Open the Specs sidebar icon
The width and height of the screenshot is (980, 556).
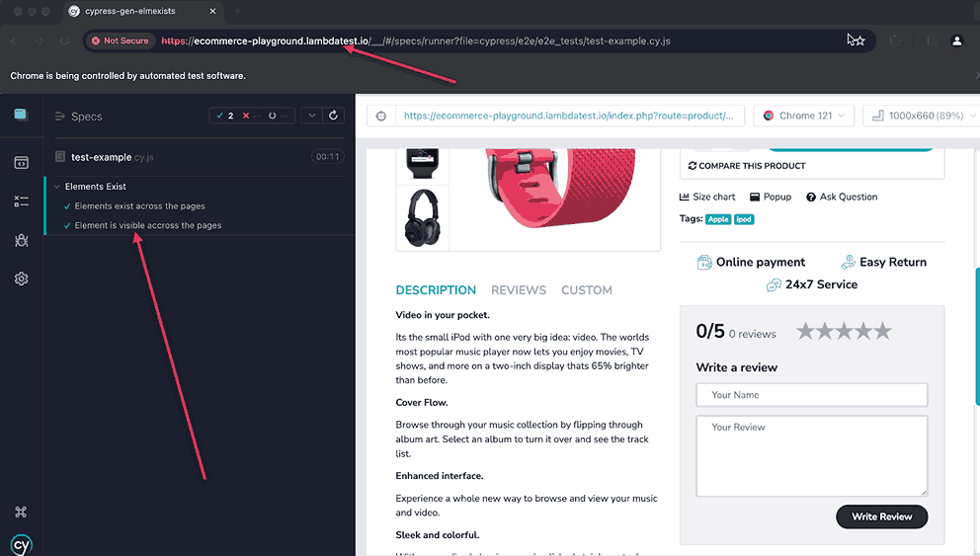[x=22, y=162]
